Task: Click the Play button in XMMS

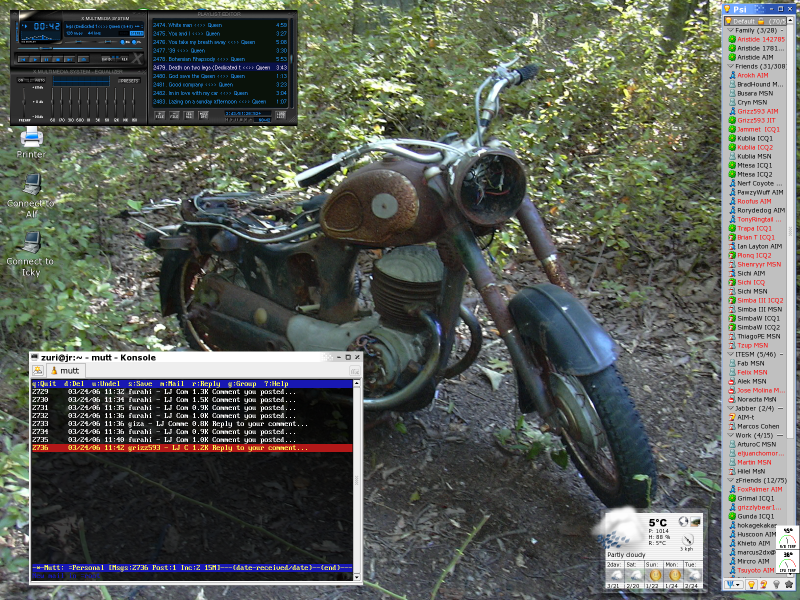Action: coord(35,59)
